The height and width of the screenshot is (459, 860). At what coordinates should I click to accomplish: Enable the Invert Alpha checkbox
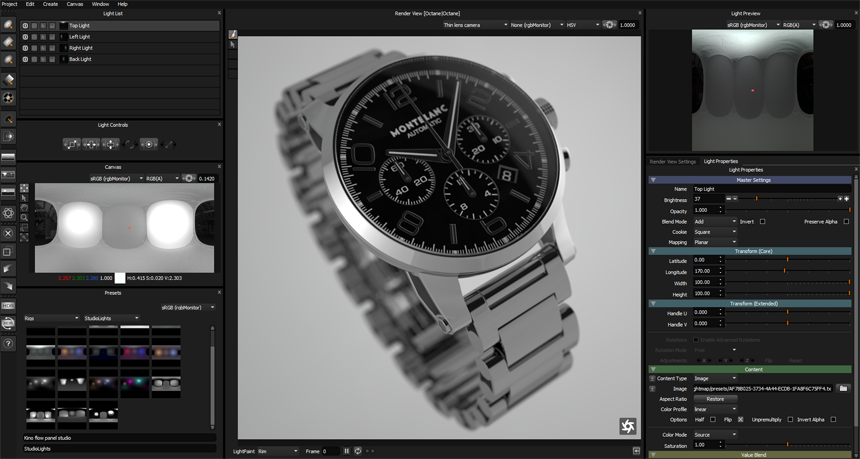(833, 420)
